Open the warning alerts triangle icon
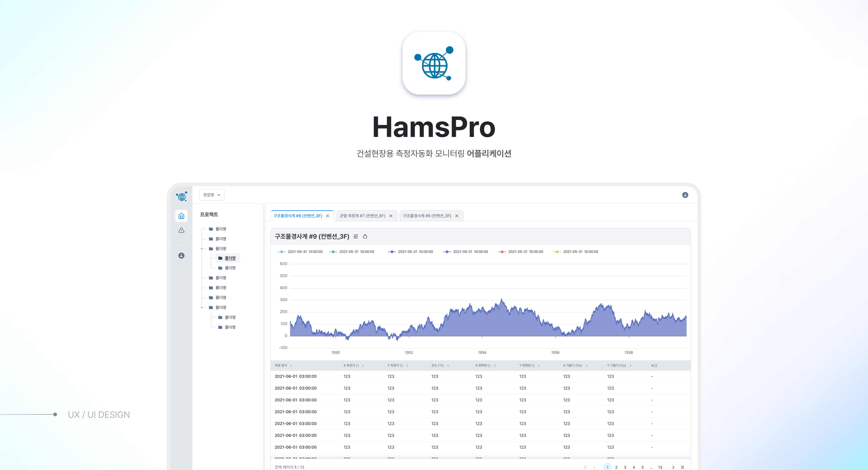The height and width of the screenshot is (470, 868). (x=181, y=230)
